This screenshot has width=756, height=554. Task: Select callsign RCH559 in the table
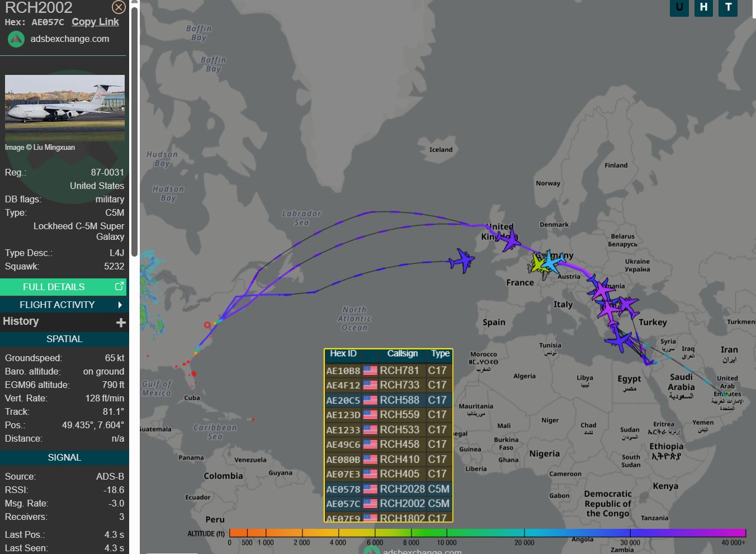399,415
